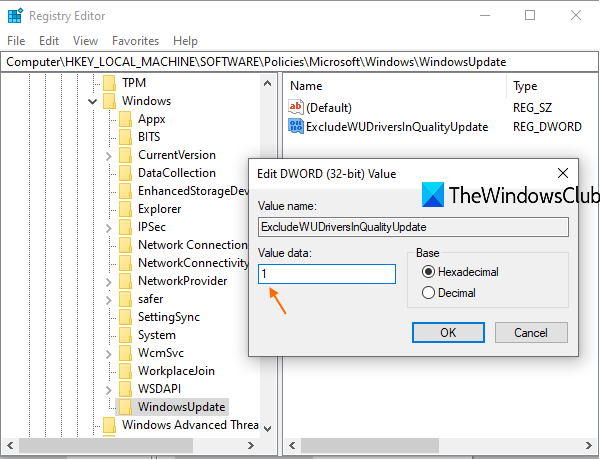This screenshot has height=460, width=600.
Task: Close the Edit DWORD dialog with X
Action: (x=562, y=173)
